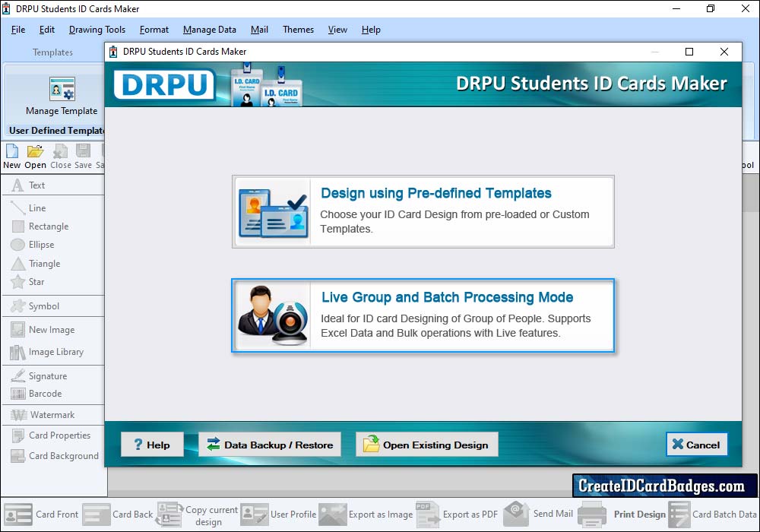Screen dimensions: 760x532
Task: Insert a New Image
Action: point(43,330)
